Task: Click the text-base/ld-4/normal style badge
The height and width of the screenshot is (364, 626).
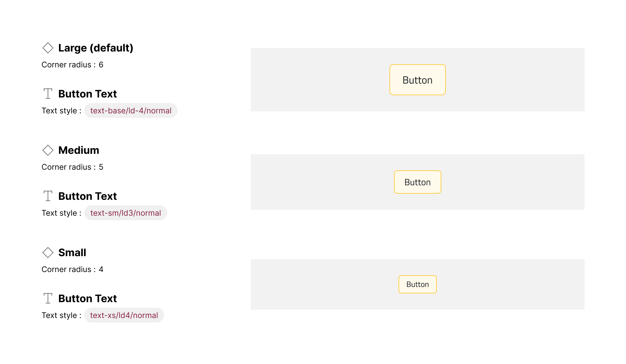Action: pos(131,110)
